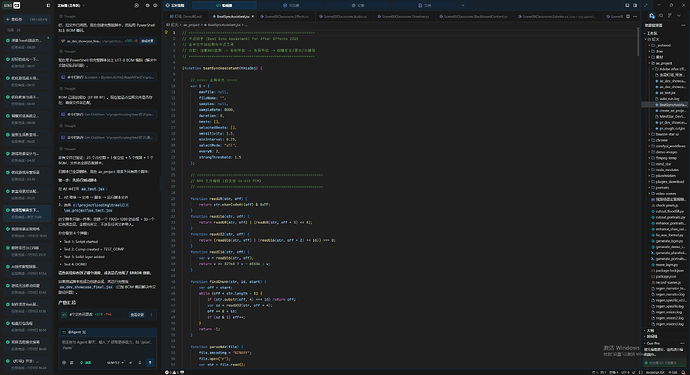Click the first icon in chat input toolbar
This screenshot has width=690, height=375.
64,363
